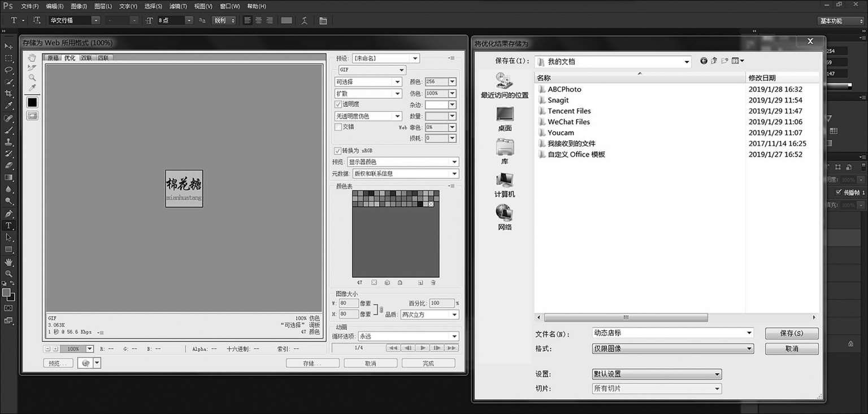Pick the Eyedropper tool in Save for Web dialog

click(32, 88)
